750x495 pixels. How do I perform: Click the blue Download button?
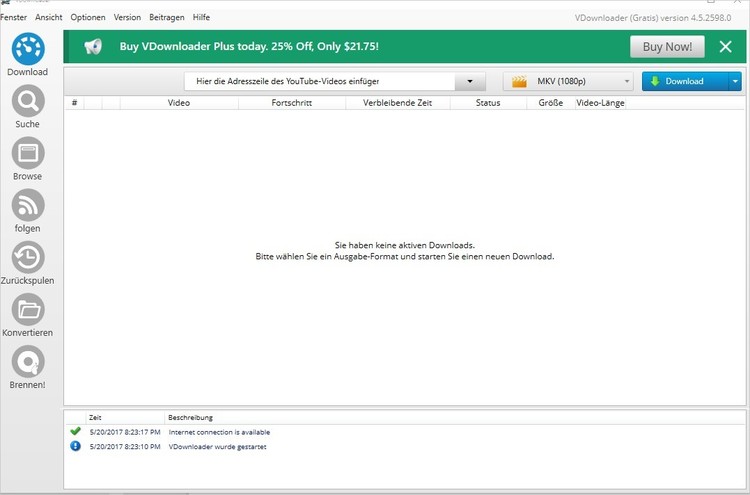tap(685, 81)
